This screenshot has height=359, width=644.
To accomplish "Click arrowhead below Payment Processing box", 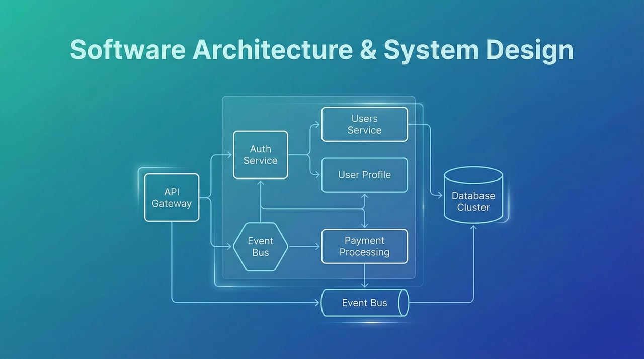I will pos(364,285).
